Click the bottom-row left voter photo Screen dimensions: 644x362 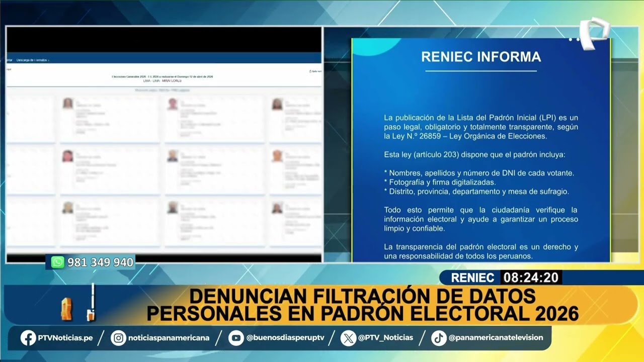point(67,208)
